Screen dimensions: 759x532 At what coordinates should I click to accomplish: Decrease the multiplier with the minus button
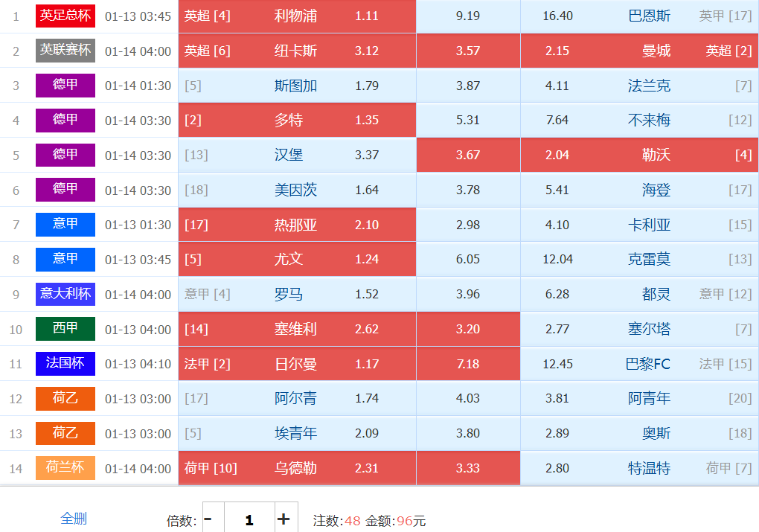(208, 519)
